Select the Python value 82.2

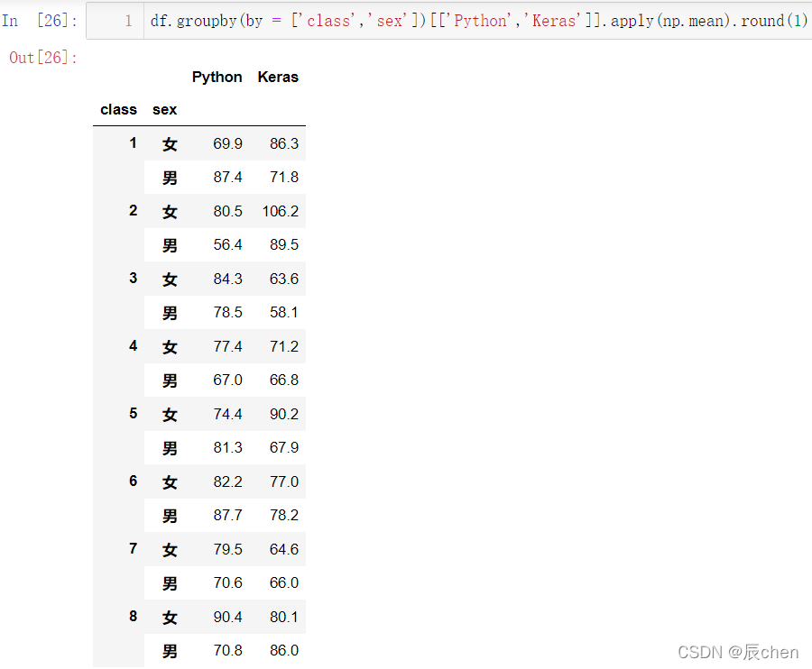[228, 481]
